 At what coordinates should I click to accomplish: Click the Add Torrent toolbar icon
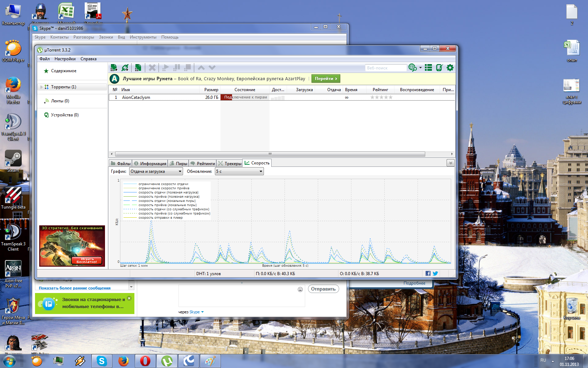coord(114,68)
